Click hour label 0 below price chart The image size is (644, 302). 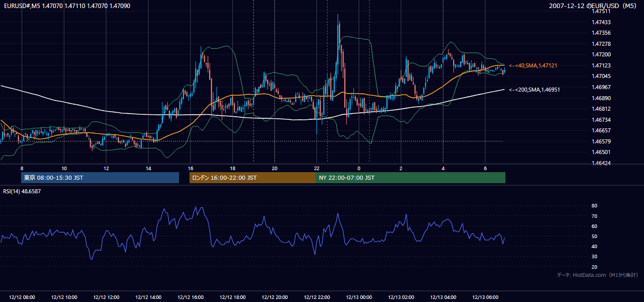pyautogui.click(x=359, y=168)
